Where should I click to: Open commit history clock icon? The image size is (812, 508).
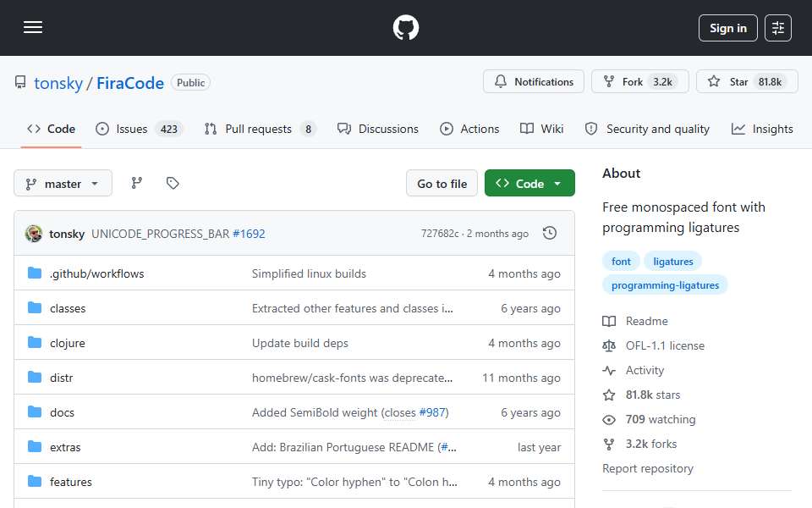click(550, 234)
